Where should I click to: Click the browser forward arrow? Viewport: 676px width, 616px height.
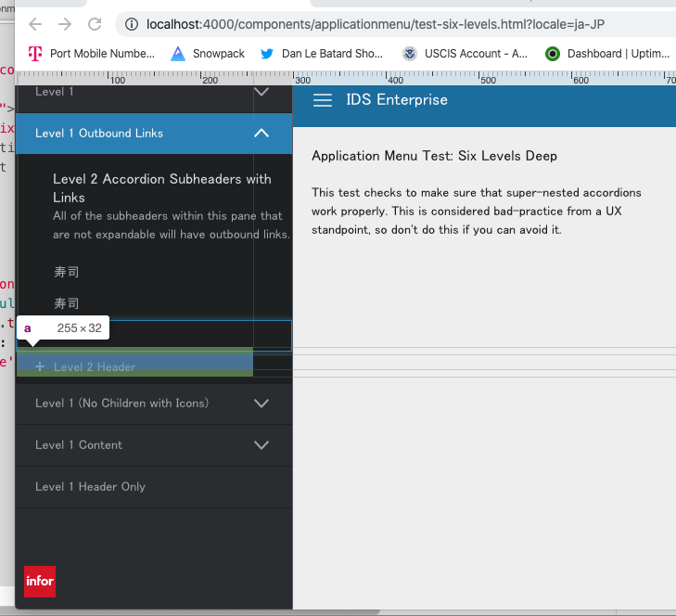pyautogui.click(x=65, y=24)
